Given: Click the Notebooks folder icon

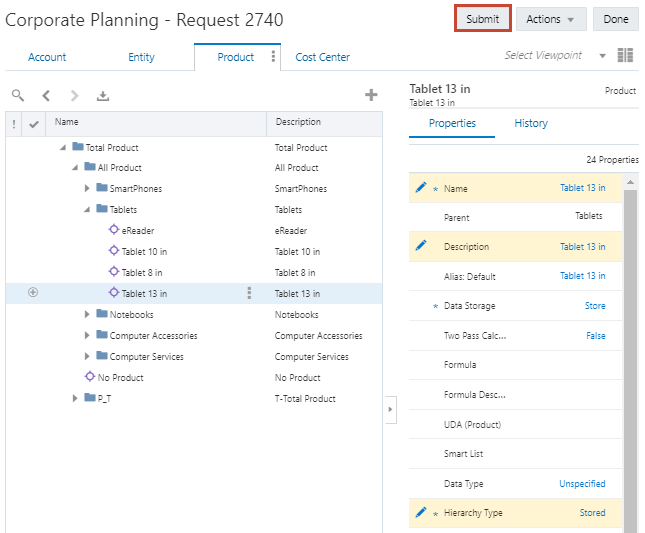Looking at the screenshot, I should (x=102, y=313).
